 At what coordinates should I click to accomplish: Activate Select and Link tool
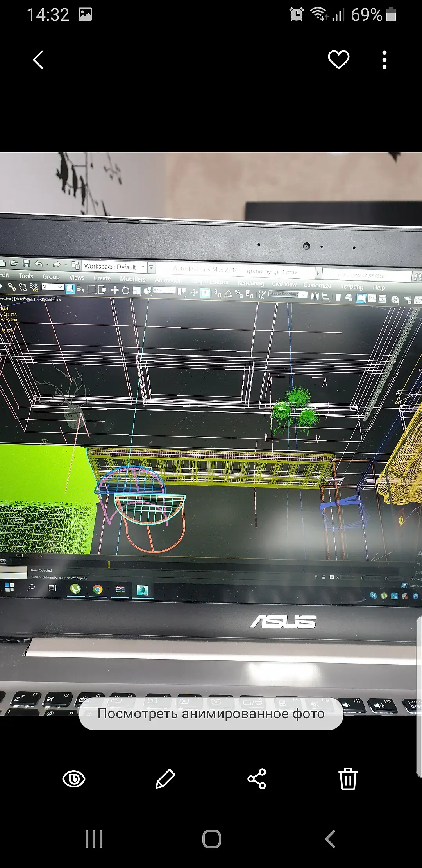[x=12, y=287]
